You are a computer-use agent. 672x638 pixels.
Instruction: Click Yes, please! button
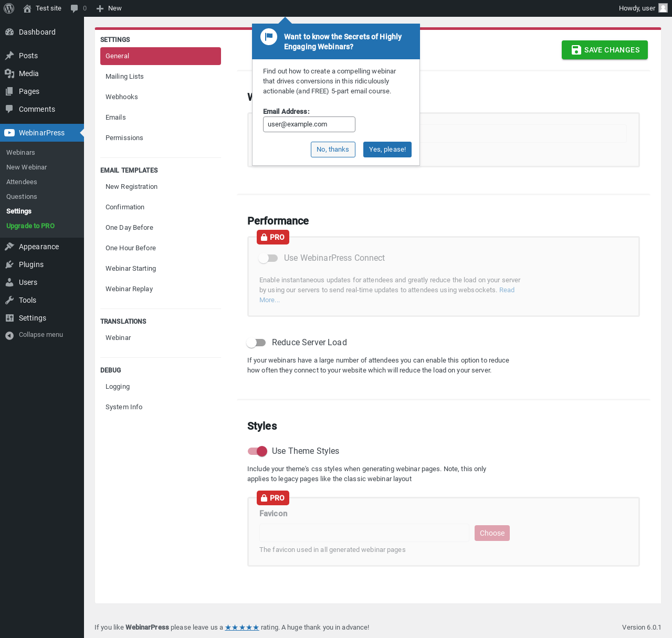click(387, 150)
